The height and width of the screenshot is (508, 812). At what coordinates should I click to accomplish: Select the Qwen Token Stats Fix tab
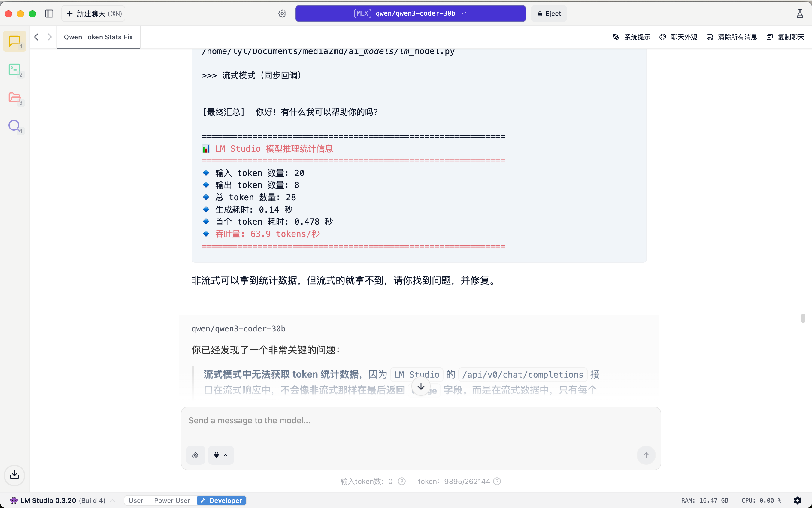98,37
